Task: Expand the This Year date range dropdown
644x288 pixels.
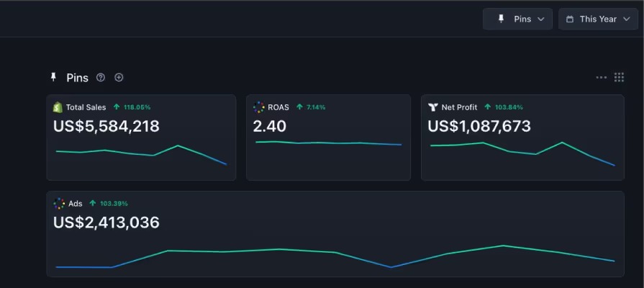Action: [x=598, y=19]
